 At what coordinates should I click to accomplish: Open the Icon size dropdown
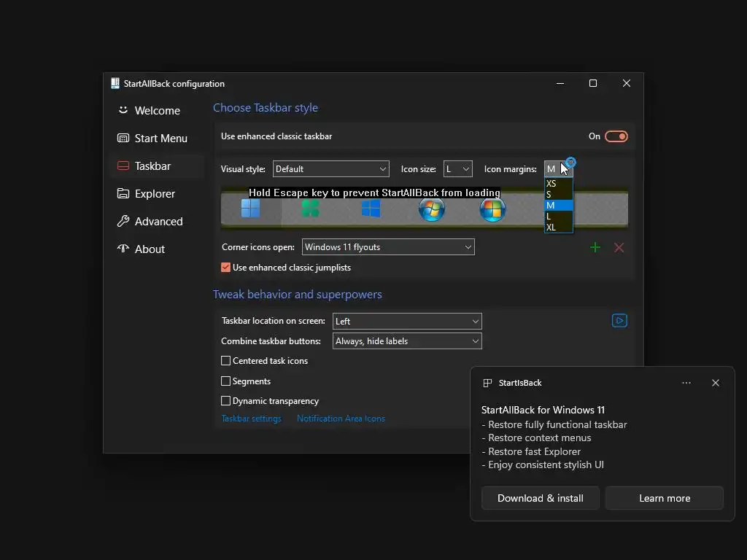458,169
